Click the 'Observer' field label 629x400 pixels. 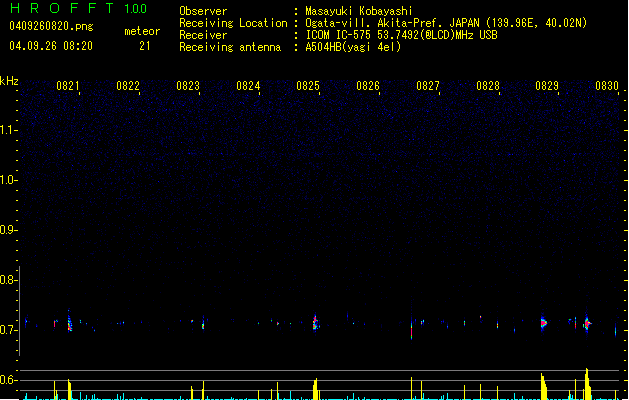tap(203, 11)
